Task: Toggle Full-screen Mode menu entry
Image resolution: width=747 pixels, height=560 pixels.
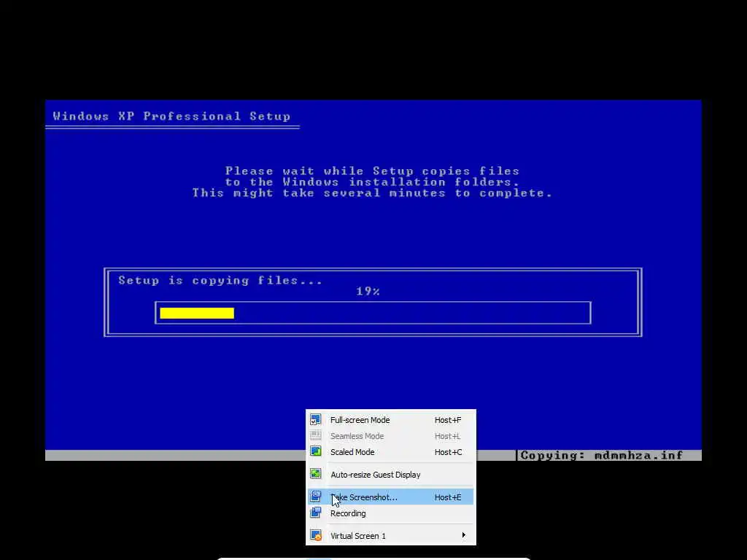Action: pos(391,420)
